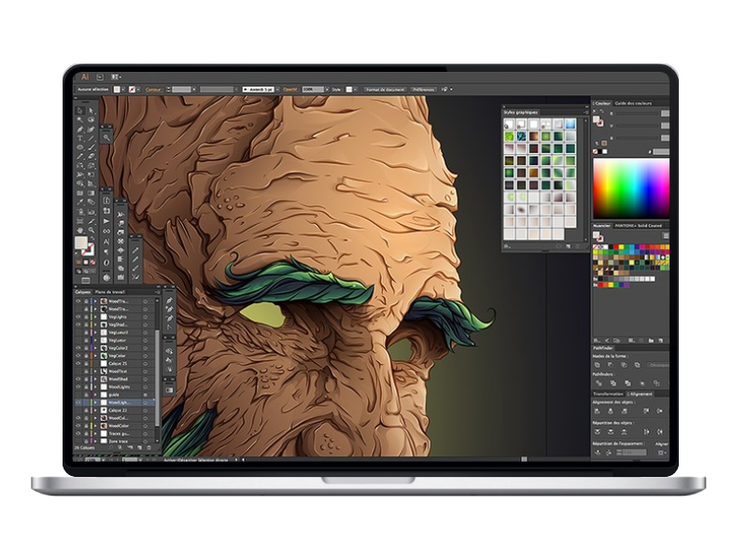This screenshot has width=747, height=560.
Task: Select the Zoom tool in the main toolbox
Action: click(x=91, y=230)
